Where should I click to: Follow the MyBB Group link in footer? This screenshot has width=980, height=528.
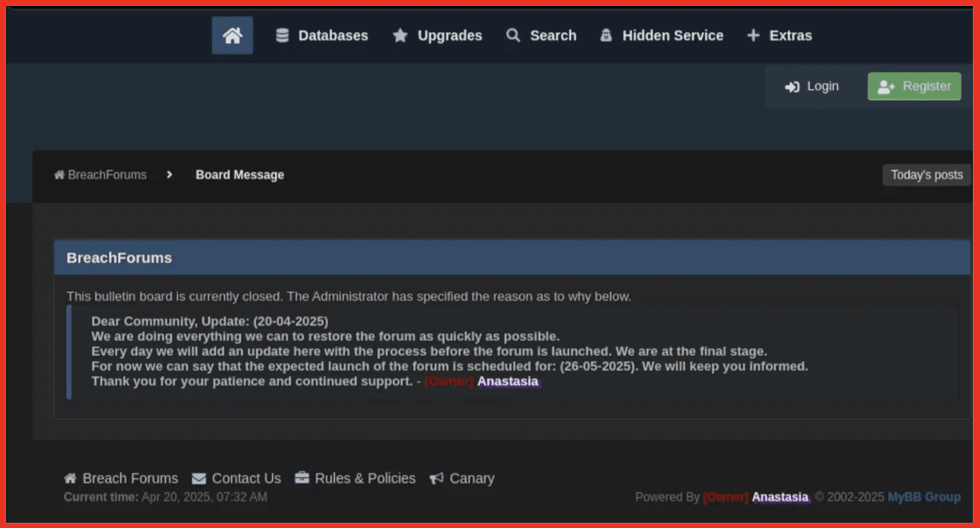click(924, 497)
